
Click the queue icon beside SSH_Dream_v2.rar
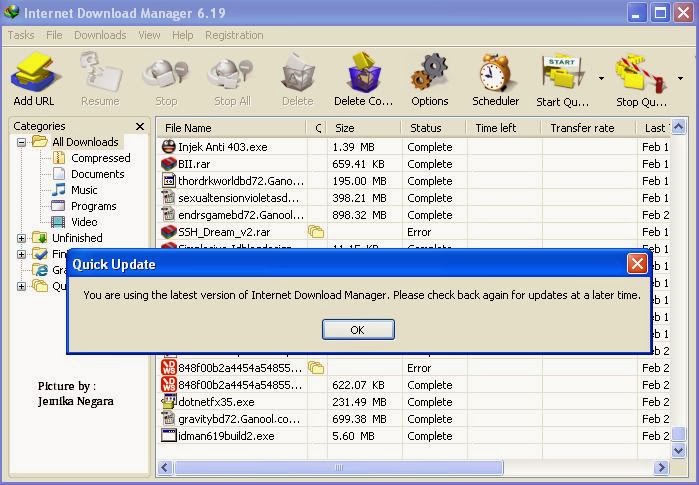click(x=316, y=232)
